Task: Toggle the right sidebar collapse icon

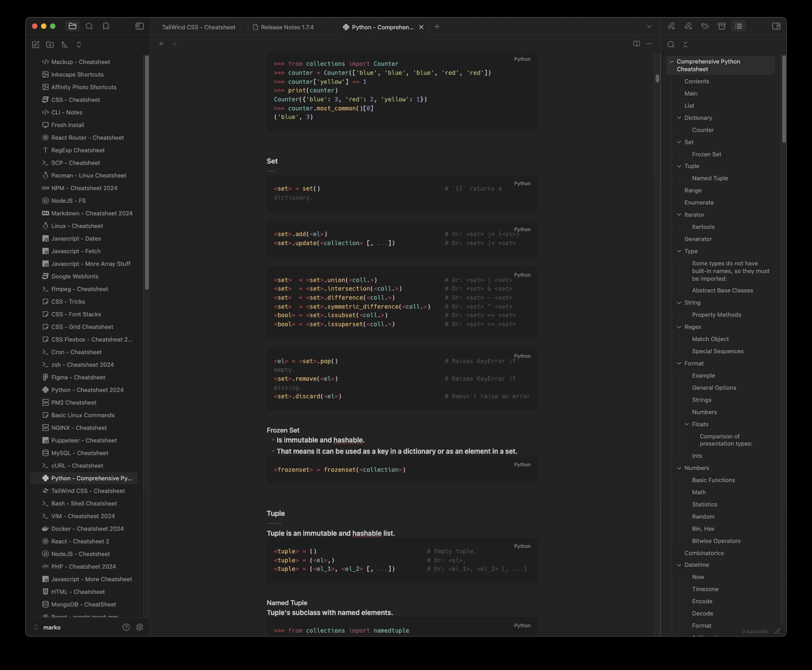Action: (x=776, y=26)
